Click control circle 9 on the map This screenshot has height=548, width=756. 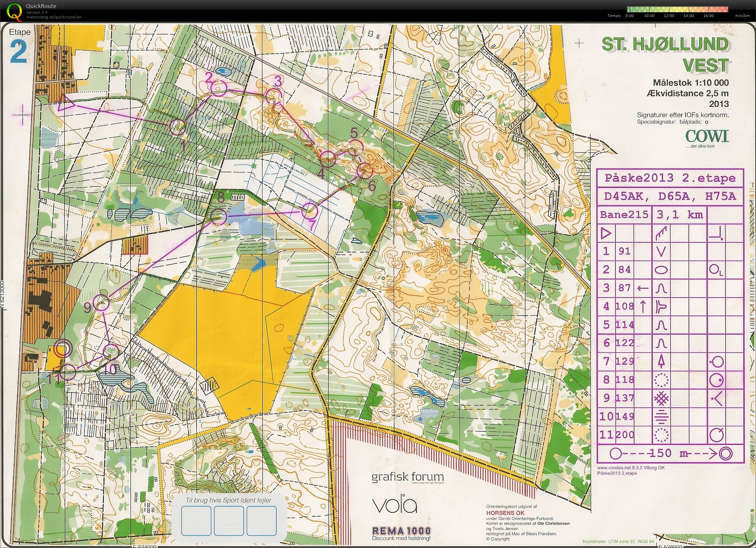101,303
